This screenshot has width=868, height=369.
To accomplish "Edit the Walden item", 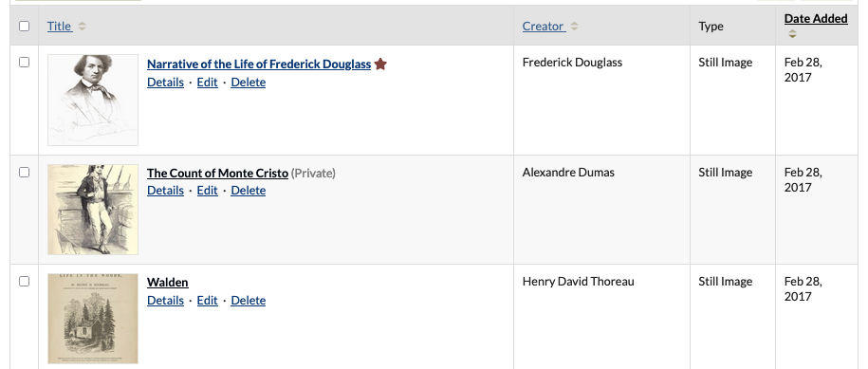I will (x=207, y=301).
